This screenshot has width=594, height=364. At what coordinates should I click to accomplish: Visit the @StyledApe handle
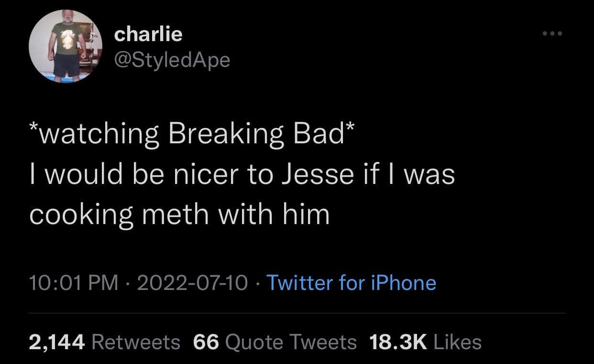[x=172, y=60]
